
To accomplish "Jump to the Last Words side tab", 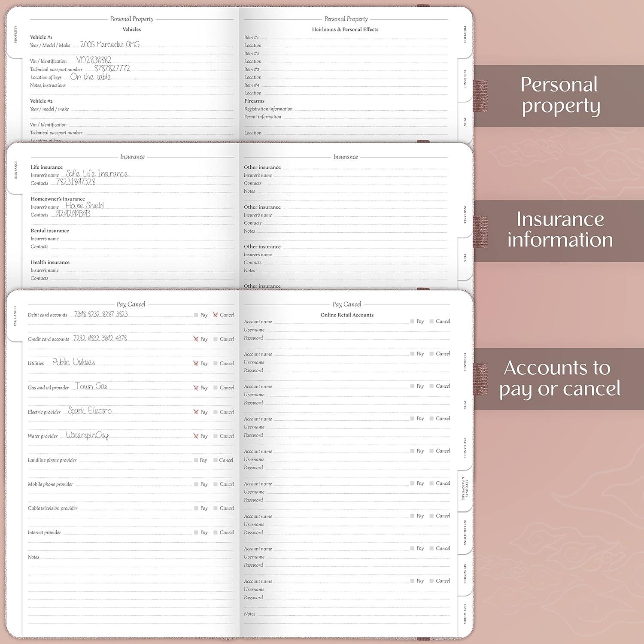I will [x=465, y=614].
